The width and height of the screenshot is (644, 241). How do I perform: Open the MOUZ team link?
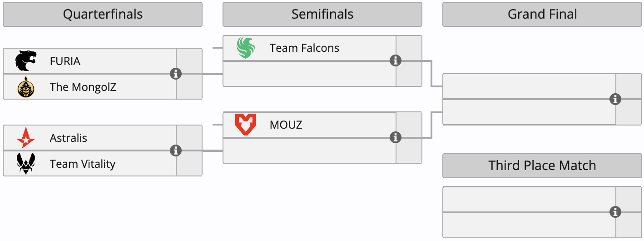pyautogui.click(x=286, y=125)
